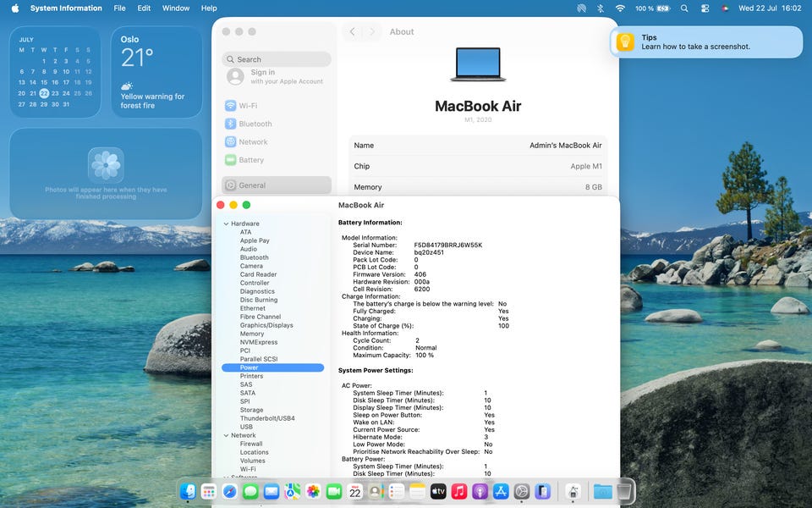Click the date and time in menu bar

770,8
